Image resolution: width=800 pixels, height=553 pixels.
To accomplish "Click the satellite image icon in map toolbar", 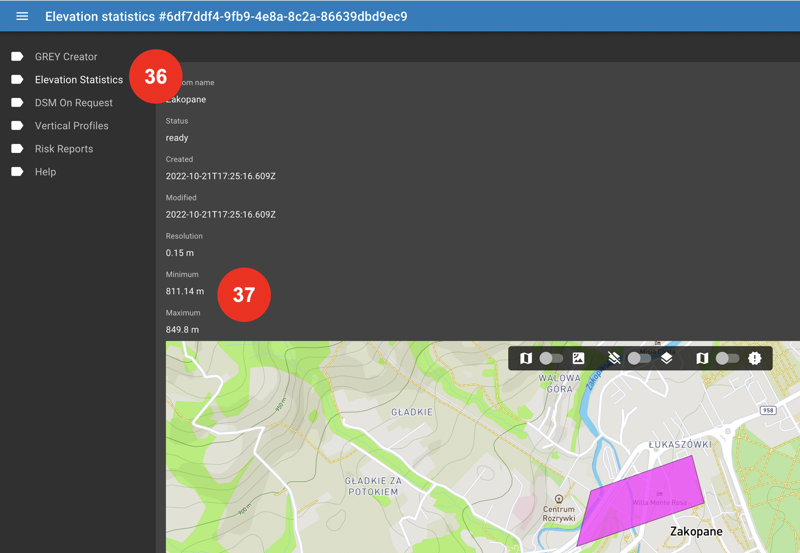I will [578, 358].
